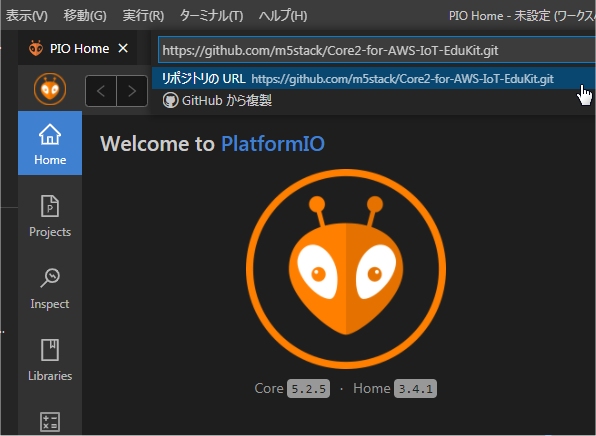
Task: Click the PlatformIO alien icon on the PIO Home tab
Action: [36, 48]
